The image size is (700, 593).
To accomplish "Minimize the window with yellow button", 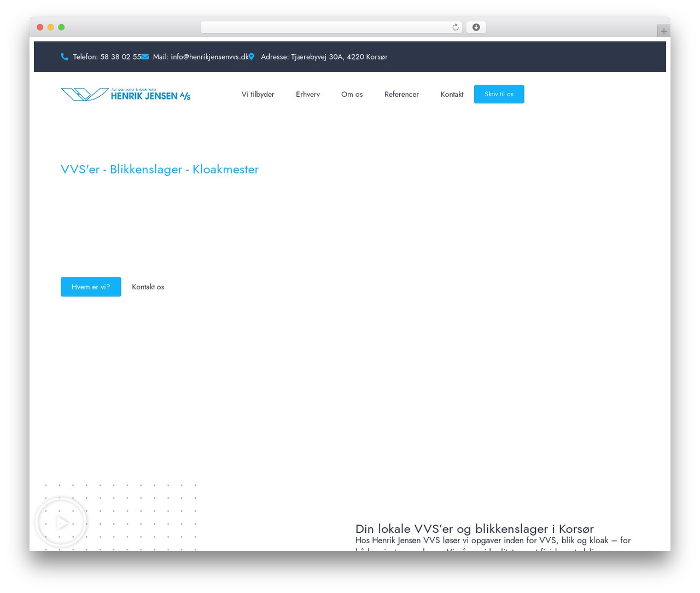I will pyautogui.click(x=51, y=27).
